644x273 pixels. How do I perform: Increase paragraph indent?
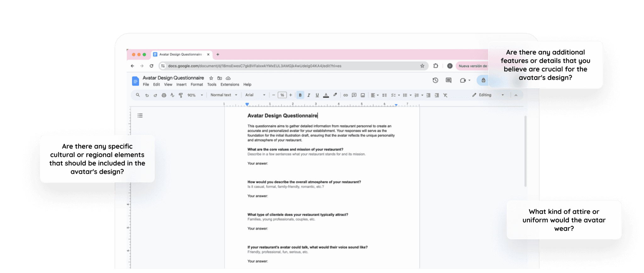click(x=437, y=95)
